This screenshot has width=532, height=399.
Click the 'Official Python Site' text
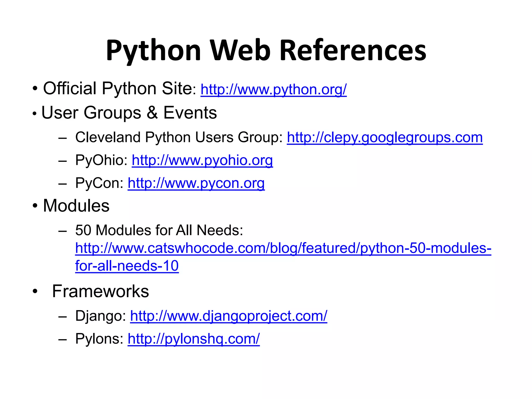117,88
